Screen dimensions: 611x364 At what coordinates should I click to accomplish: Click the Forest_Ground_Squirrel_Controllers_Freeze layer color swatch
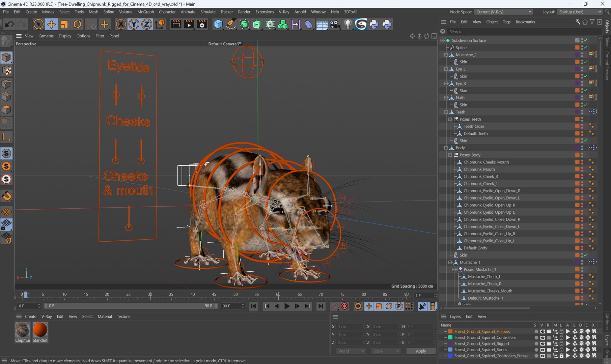(450, 356)
